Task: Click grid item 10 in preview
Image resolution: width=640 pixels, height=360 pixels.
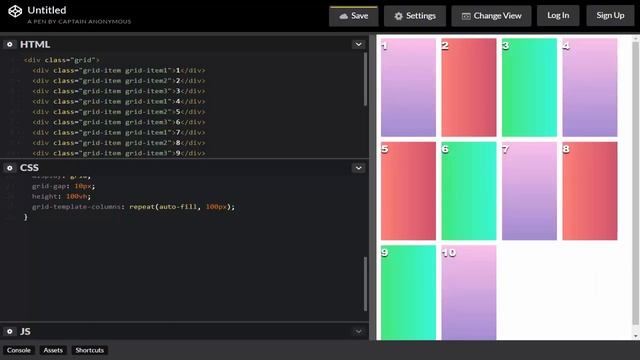Action: pos(469,293)
